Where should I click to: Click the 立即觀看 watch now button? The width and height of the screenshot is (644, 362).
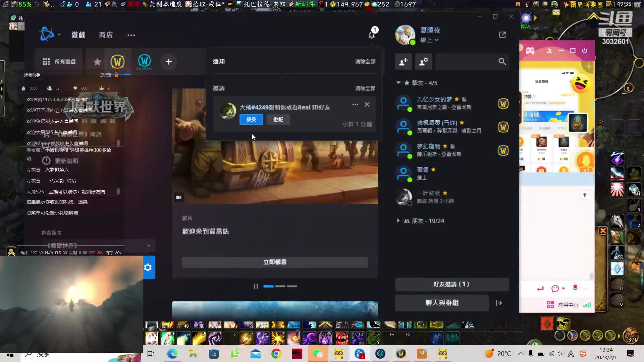pos(275,262)
